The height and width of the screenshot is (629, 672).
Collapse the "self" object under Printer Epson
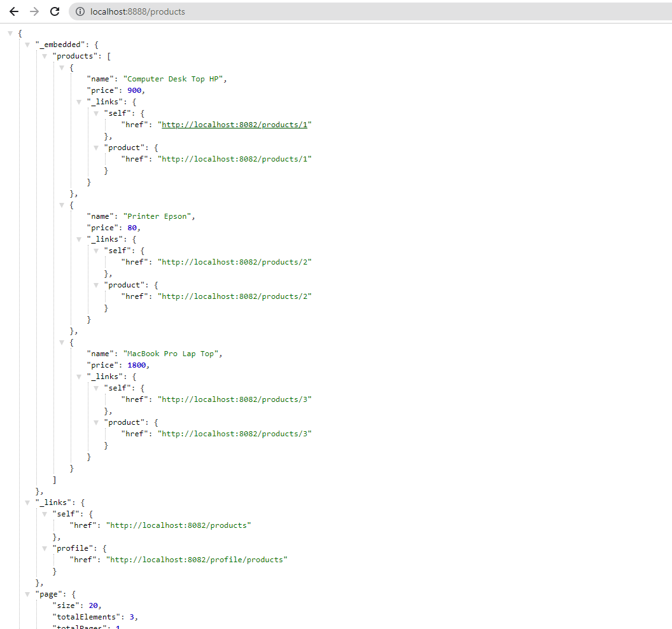tap(96, 250)
